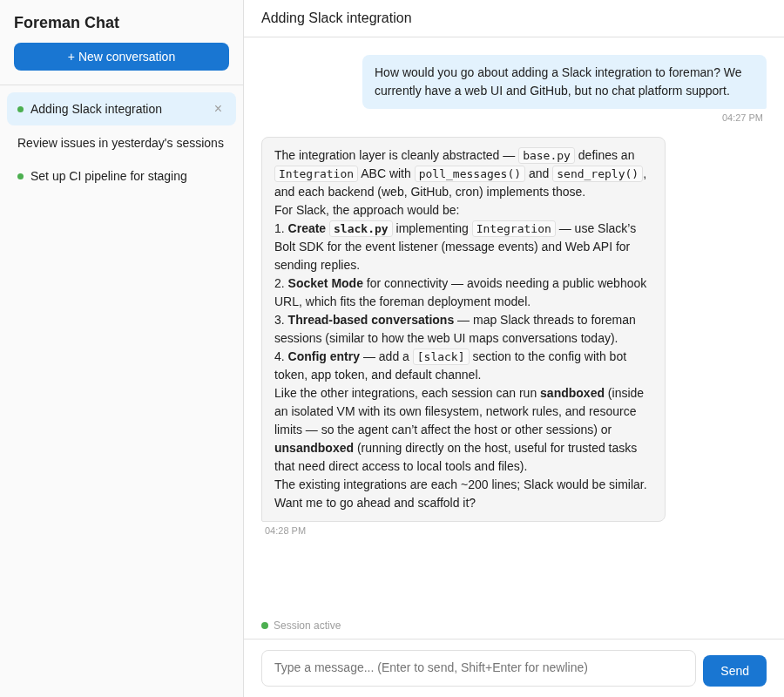This screenshot has height=697, width=784.
Task: Click the poll_messages() code span
Action: (x=470, y=173)
